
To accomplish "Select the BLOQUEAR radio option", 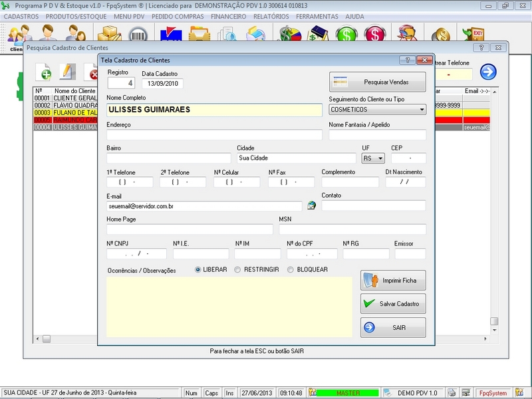I will pos(290,269).
